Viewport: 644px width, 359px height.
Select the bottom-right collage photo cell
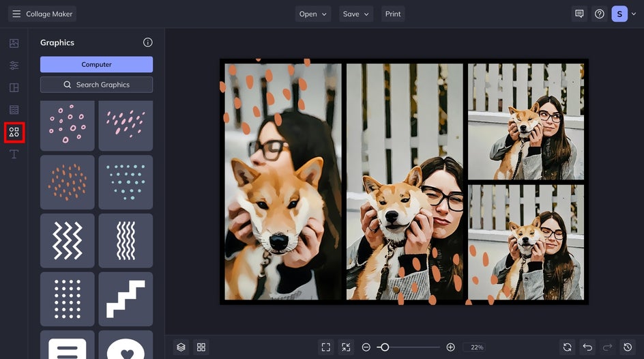tap(526, 242)
